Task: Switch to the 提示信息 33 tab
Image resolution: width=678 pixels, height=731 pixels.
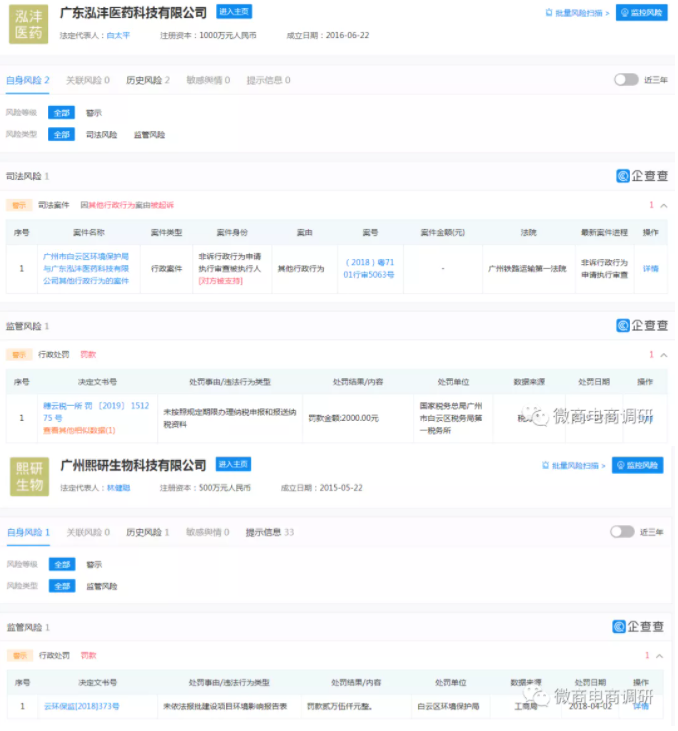Action: (270, 533)
